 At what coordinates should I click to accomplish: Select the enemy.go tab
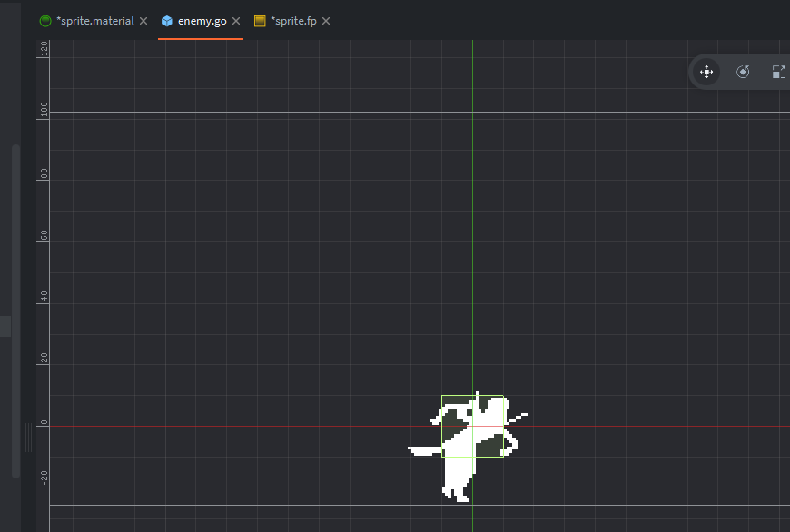[202, 21]
